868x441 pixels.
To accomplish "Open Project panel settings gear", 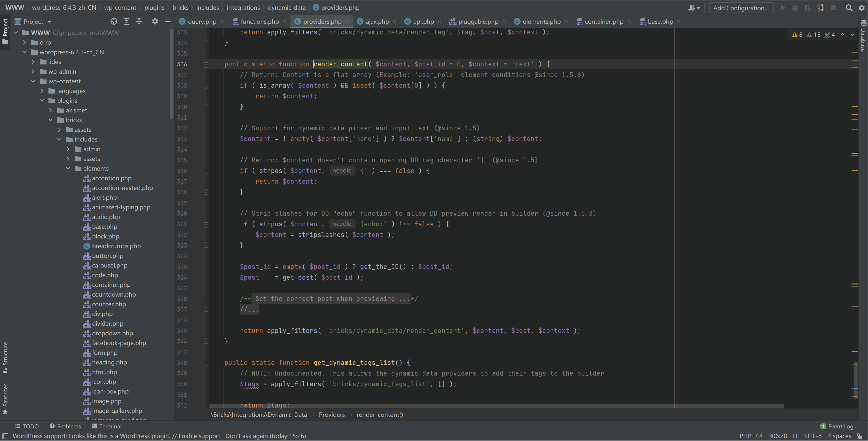I will point(155,22).
